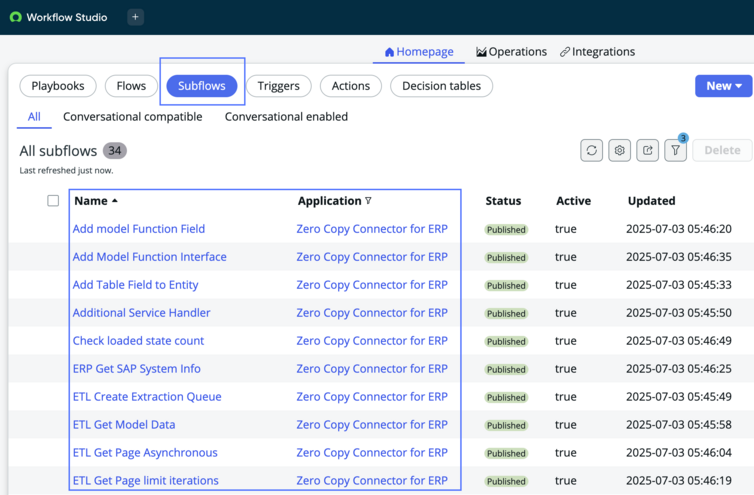Click updated time 2025-07-03 05:45:50

click(679, 313)
